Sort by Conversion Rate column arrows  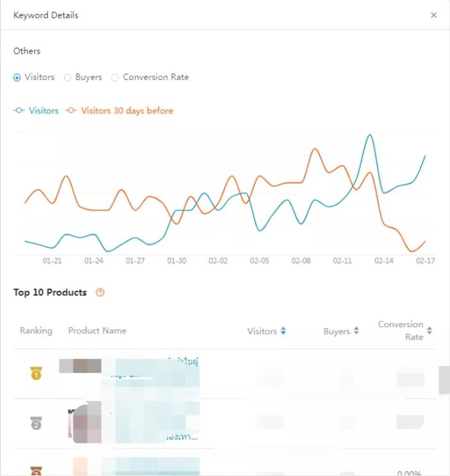(429, 331)
